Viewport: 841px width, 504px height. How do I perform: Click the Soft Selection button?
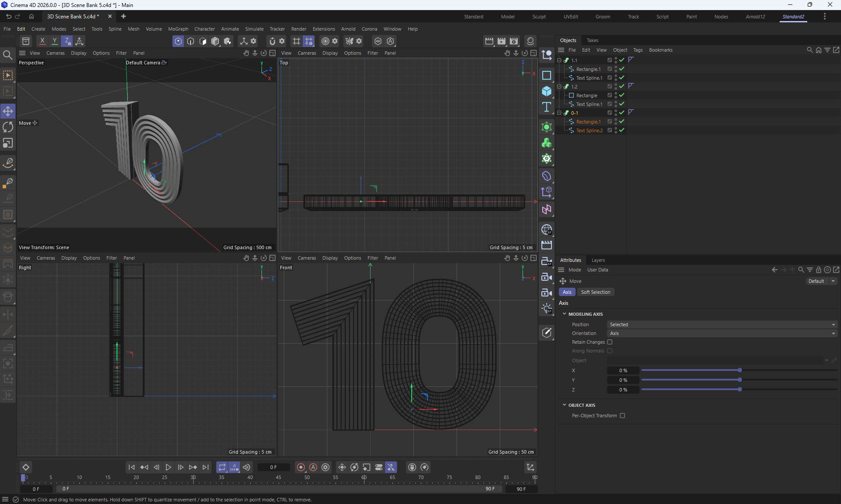(x=595, y=292)
